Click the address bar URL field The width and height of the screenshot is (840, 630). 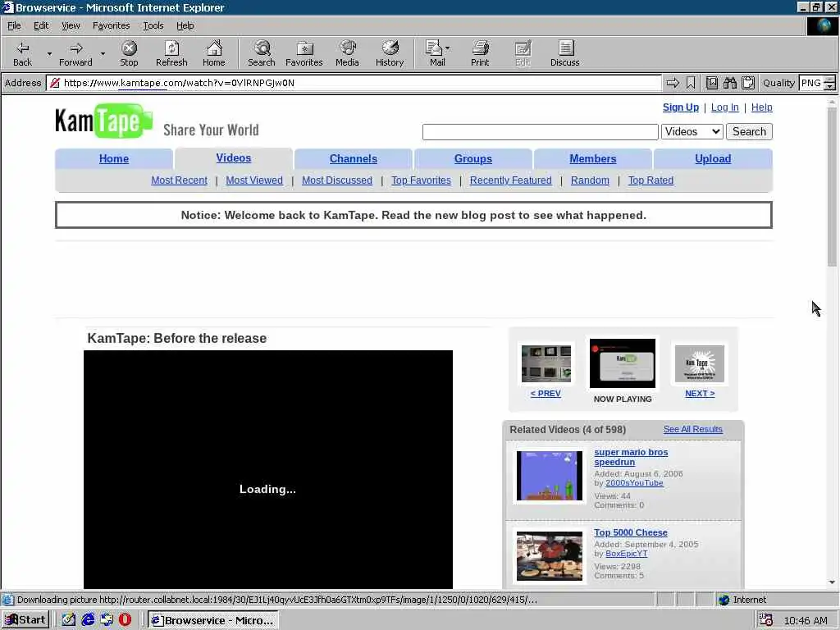[x=354, y=83]
